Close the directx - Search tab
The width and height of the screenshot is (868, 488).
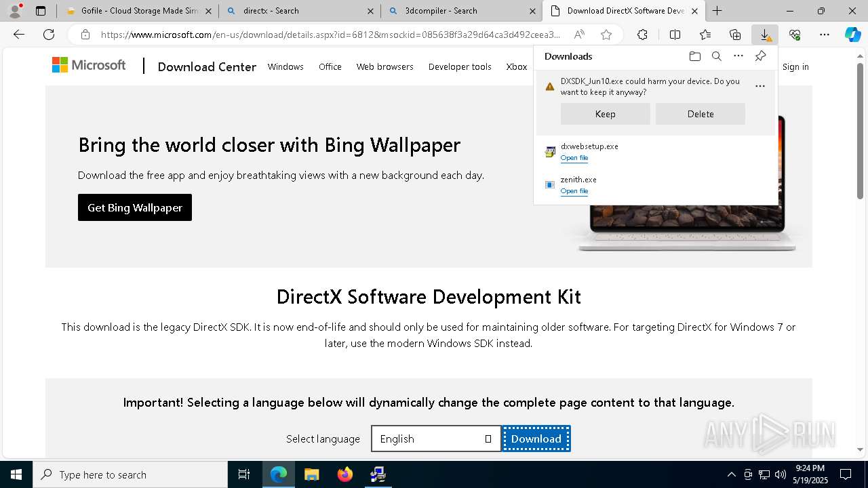(x=370, y=11)
